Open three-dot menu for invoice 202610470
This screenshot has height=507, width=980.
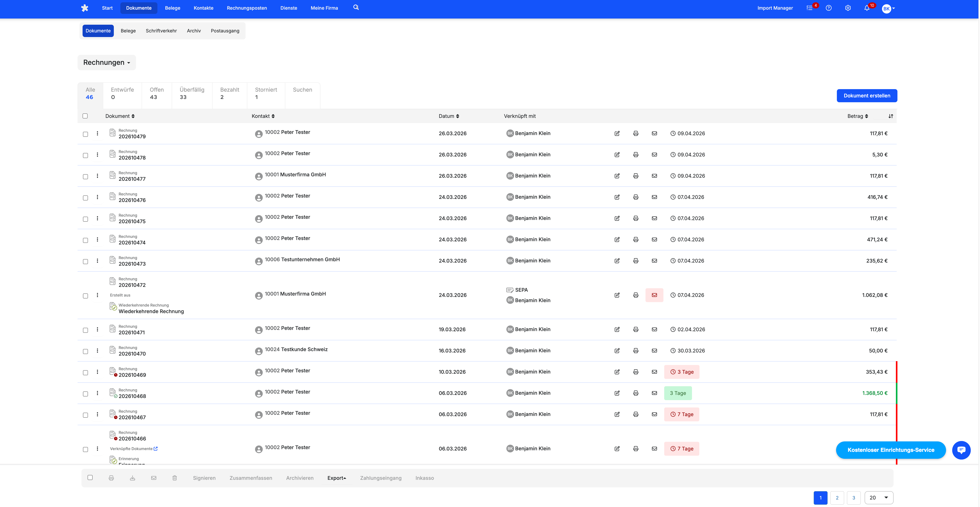click(x=97, y=351)
